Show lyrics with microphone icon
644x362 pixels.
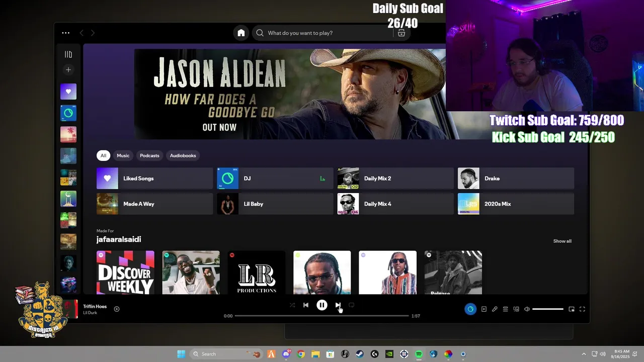point(495,309)
